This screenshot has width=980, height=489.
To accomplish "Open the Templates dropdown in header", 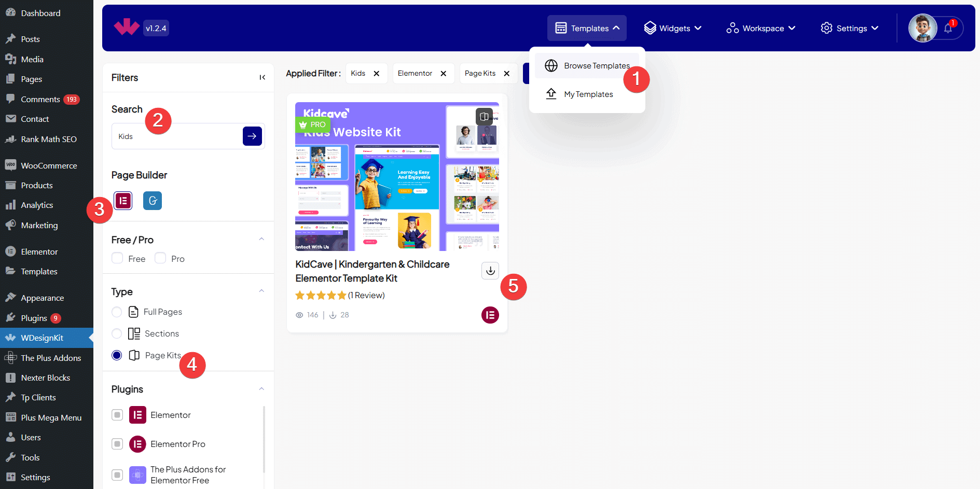I will (587, 28).
